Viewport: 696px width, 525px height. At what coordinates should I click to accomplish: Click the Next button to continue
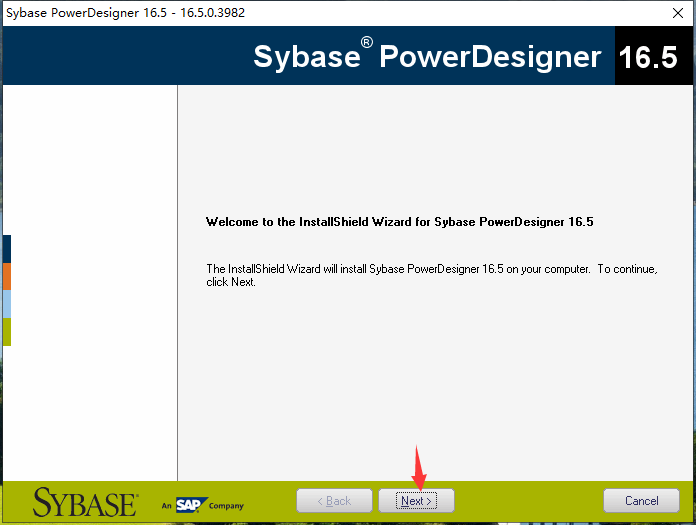click(416, 501)
